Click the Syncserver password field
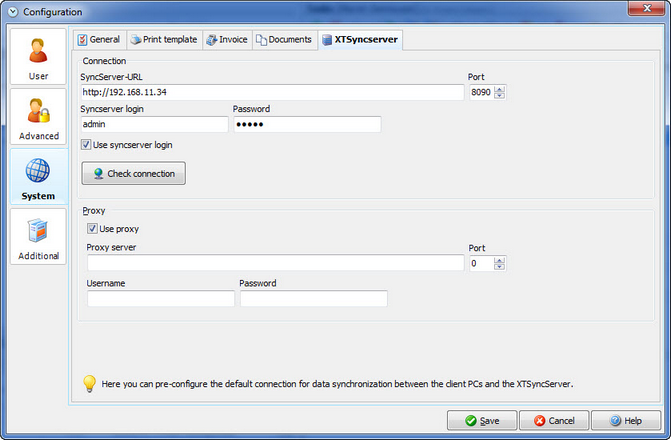 pyautogui.click(x=307, y=125)
